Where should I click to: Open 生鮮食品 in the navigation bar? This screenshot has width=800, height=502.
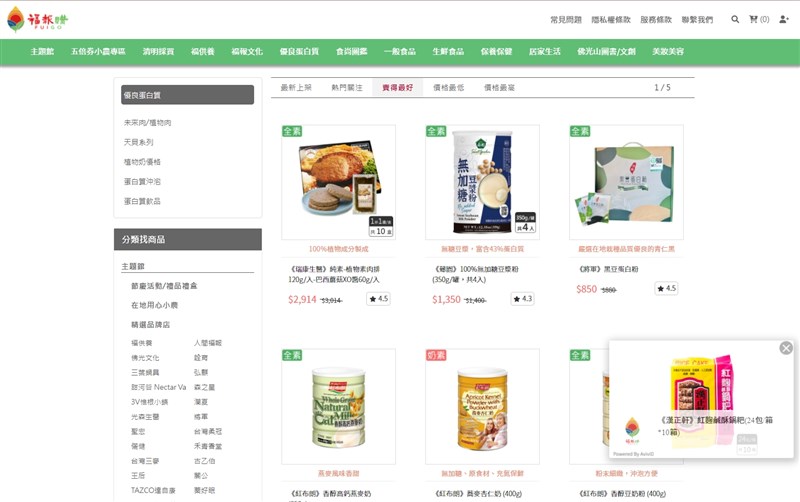(448, 52)
